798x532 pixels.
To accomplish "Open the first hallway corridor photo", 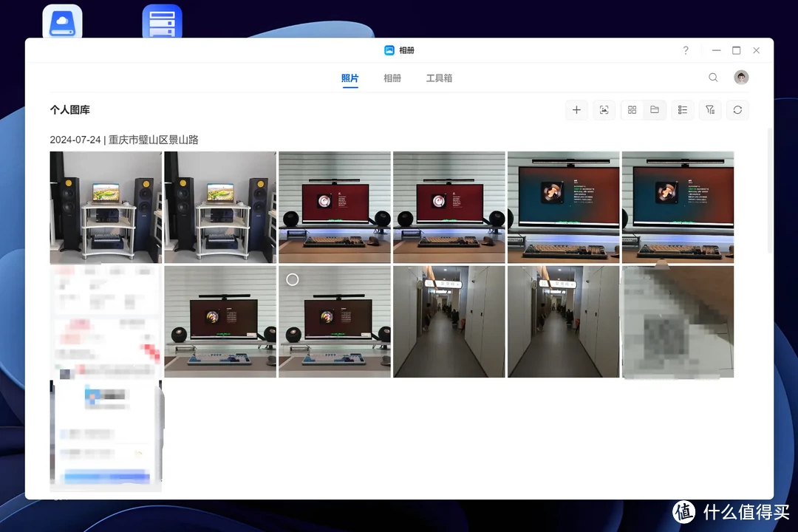I will (449, 321).
